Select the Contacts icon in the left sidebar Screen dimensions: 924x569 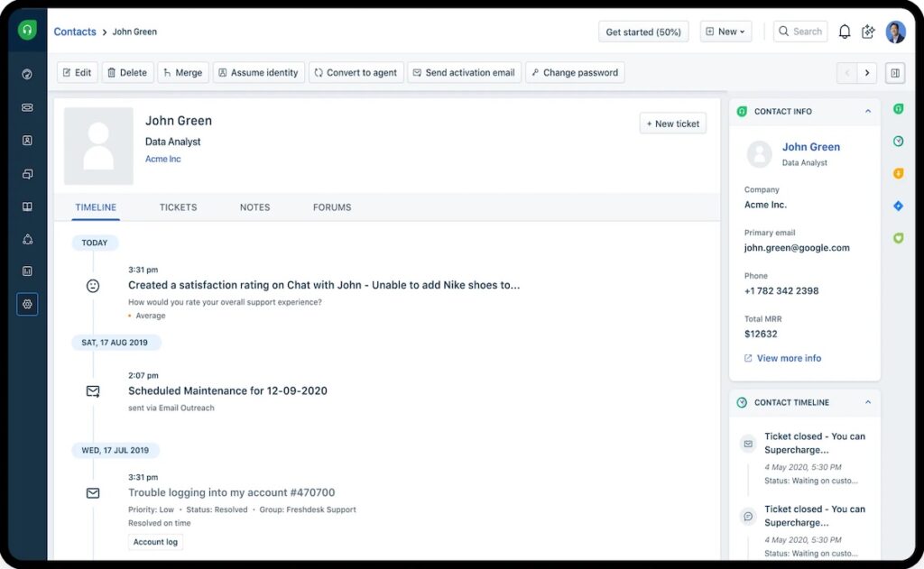pyautogui.click(x=27, y=140)
